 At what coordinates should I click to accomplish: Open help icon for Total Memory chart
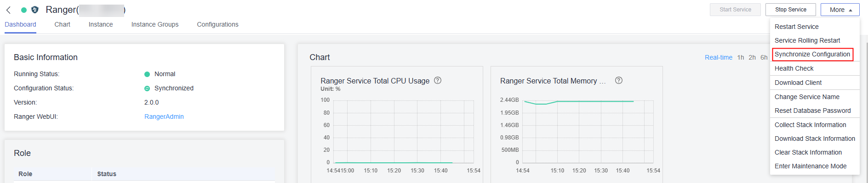(x=619, y=80)
